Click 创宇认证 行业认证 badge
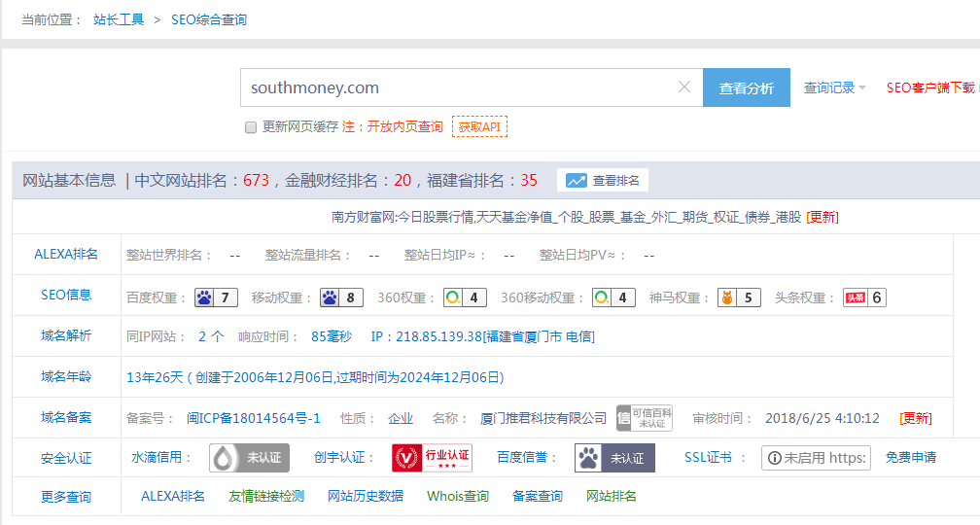Image resolution: width=980 pixels, height=525 pixels. (x=432, y=458)
